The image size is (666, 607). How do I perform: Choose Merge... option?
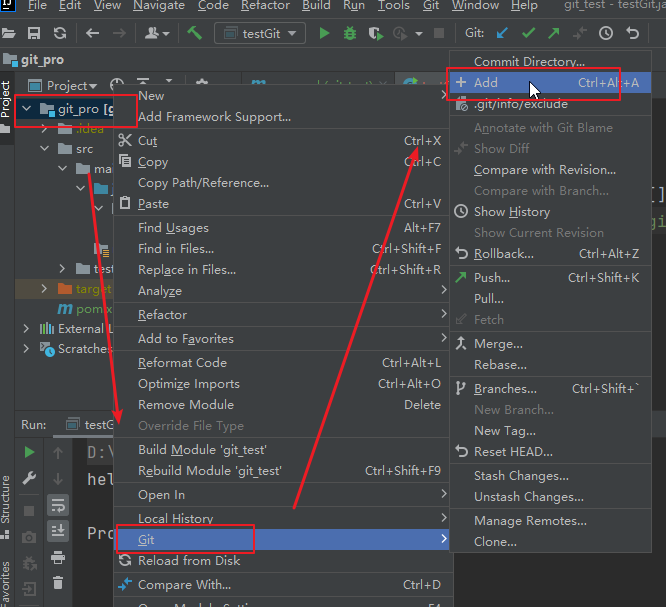[550, 344]
